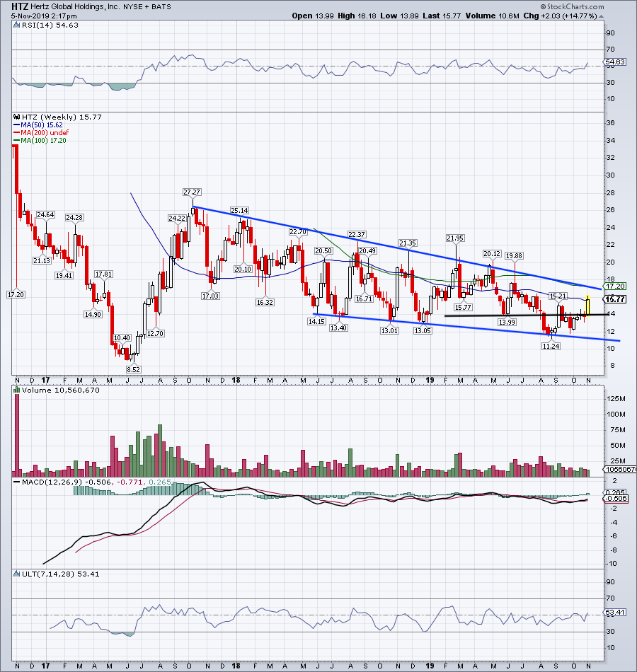Click the Volume 10,560,670 panel label

tap(60, 390)
